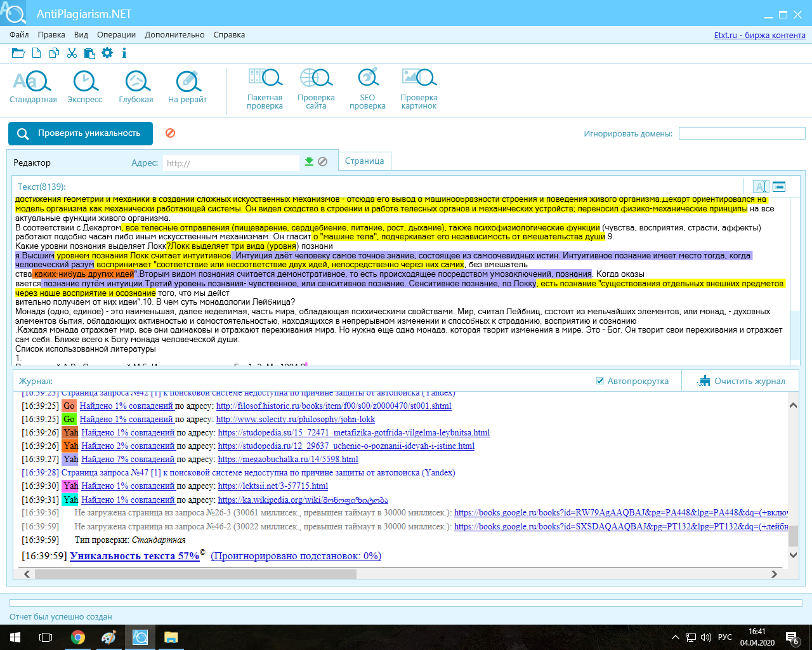Click the ignore domains input field

coord(741,133)
